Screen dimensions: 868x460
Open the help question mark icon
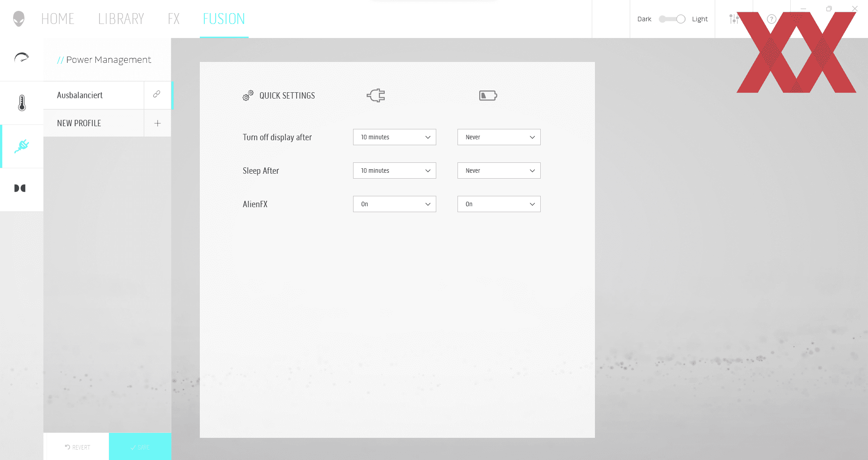point(772,19)
